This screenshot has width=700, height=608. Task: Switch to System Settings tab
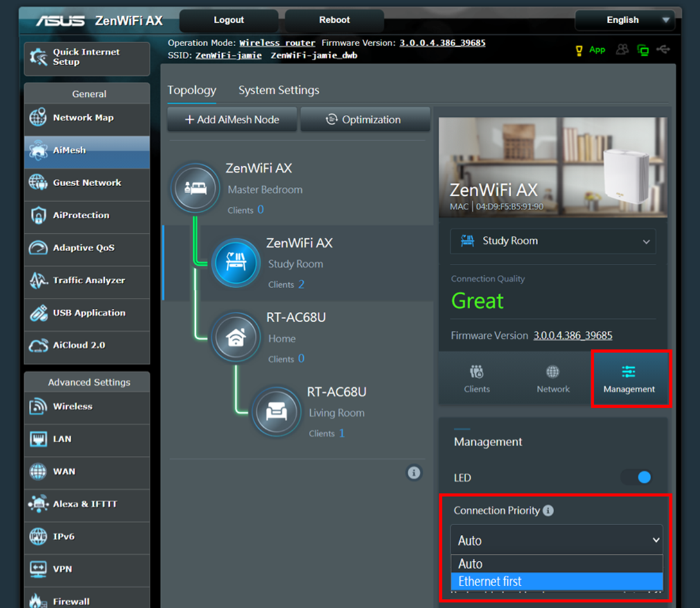279,90
